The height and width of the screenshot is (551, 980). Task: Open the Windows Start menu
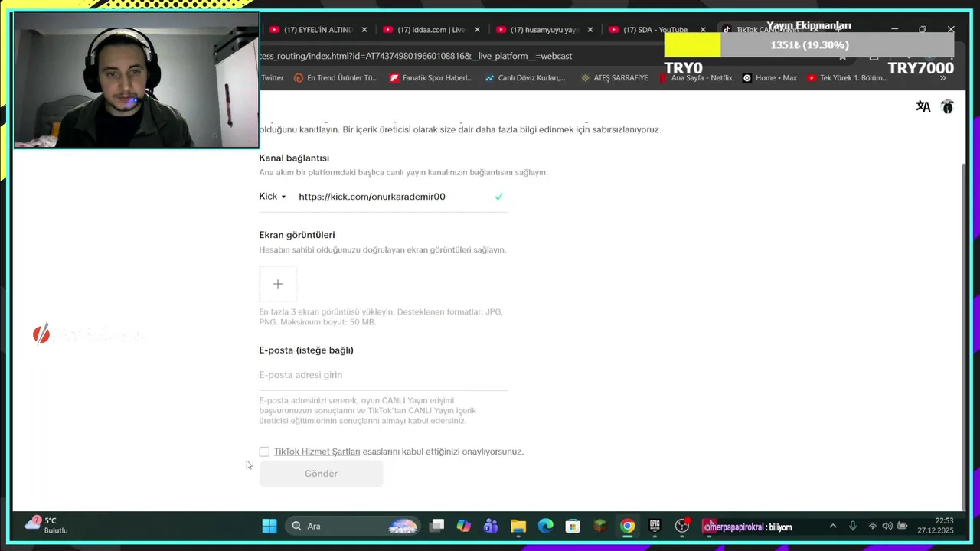[269, 526]
